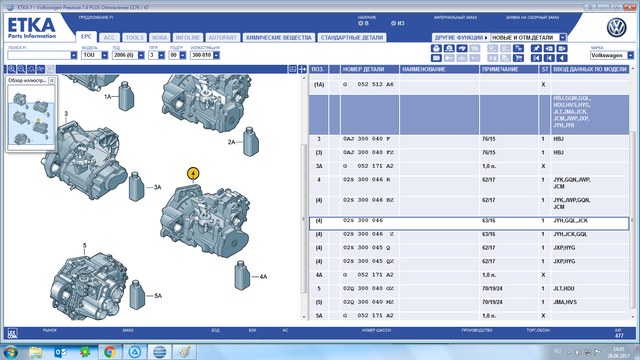640x360 pixels.
Task: Click the third magnifier icon
Action: tap(31, 69)
